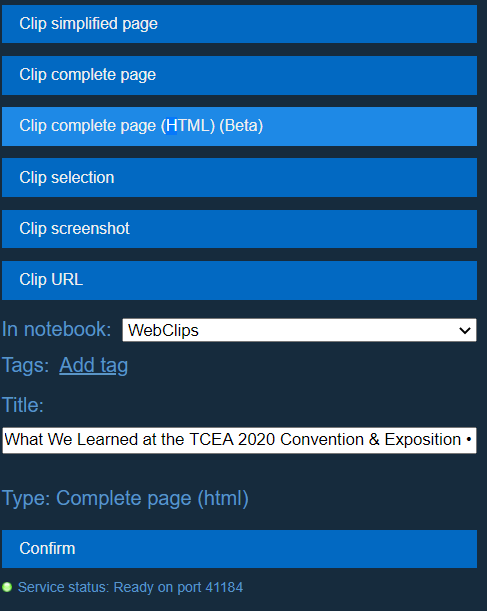Image resolution: width=487 pixels, height=611 pixels.
Task: Focus the Title text input field
Action: pos(239,440)
